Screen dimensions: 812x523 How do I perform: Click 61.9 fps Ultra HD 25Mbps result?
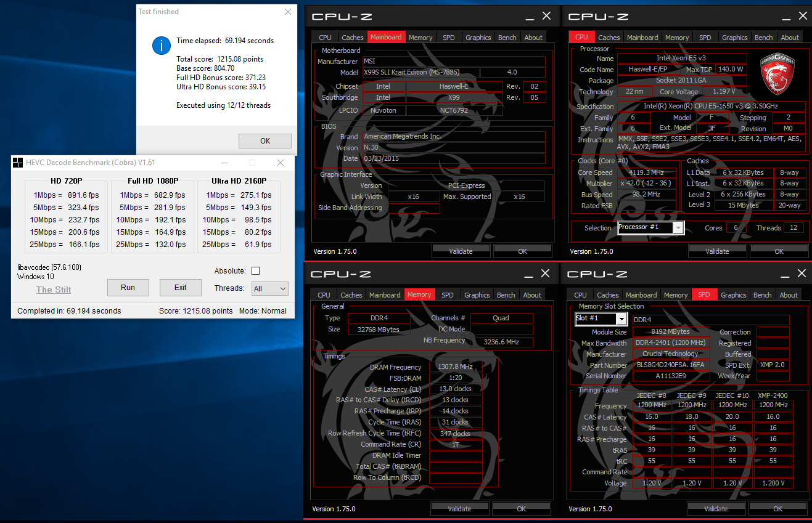point(258,245)
